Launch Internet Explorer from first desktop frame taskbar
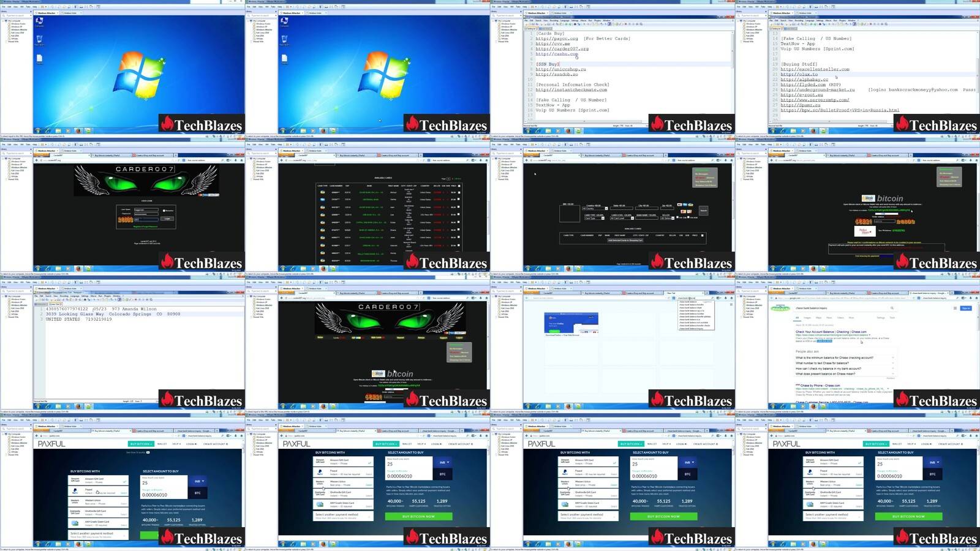Screen dimensions: 980x551 tap(48, 130)
